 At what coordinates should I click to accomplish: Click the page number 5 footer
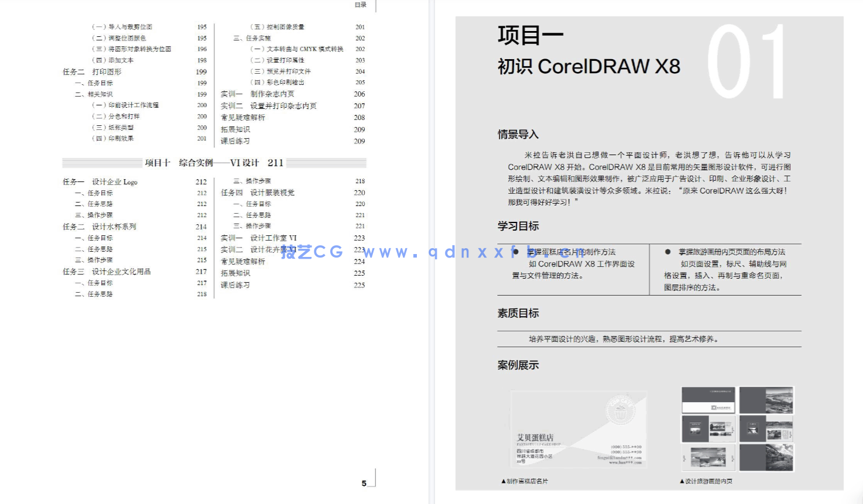[x=364, y=484]
